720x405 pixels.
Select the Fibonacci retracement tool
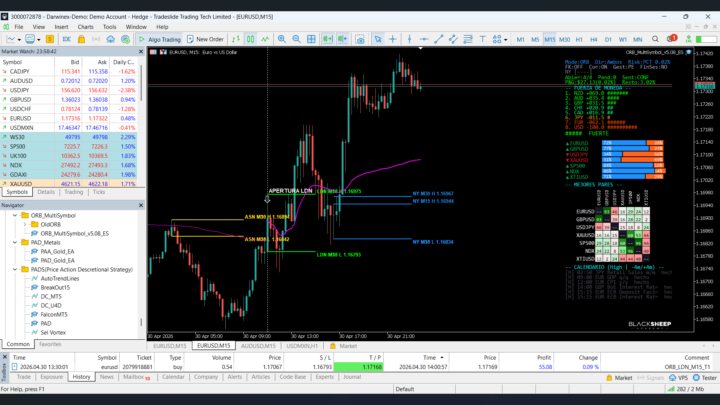[x=468, y=39]
